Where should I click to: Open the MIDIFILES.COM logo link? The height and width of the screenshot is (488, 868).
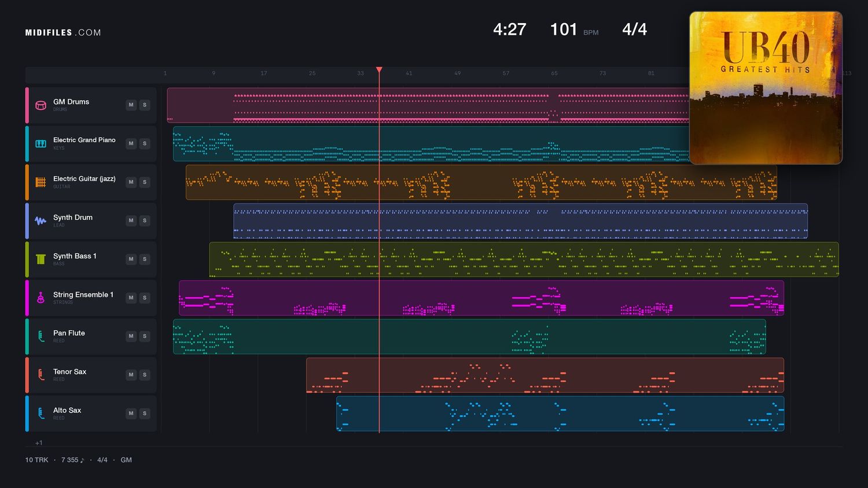pyautogui.click(x=63, y=32)
